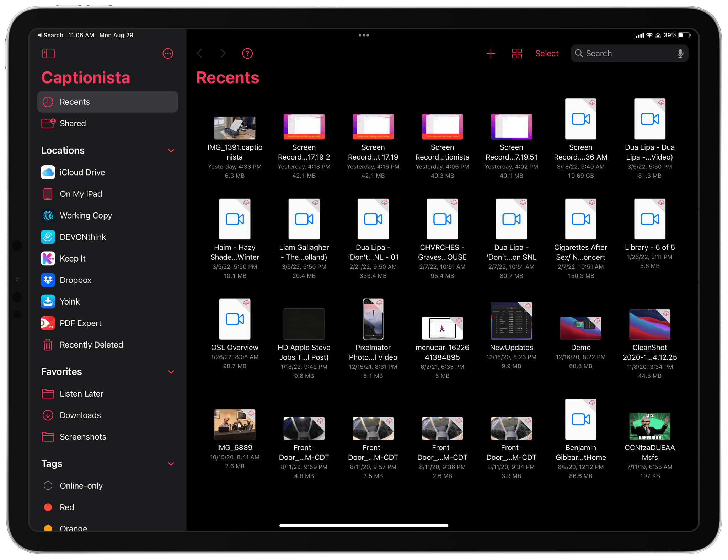Focus the Search field
This screenshot has width=728, height=560.
click(x=629, y=54)
